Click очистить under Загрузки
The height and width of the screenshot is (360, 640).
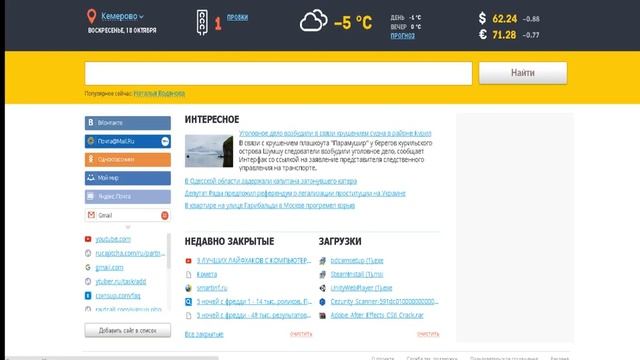click(x=428, y=334)
